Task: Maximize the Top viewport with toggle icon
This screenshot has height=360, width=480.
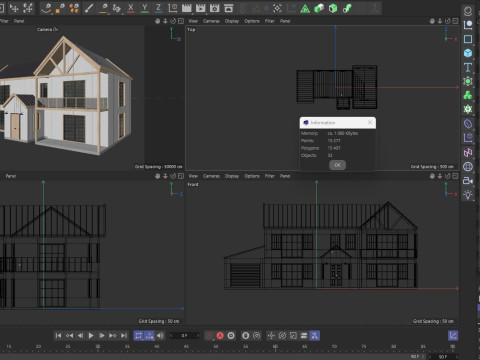Action: (455, 21)
